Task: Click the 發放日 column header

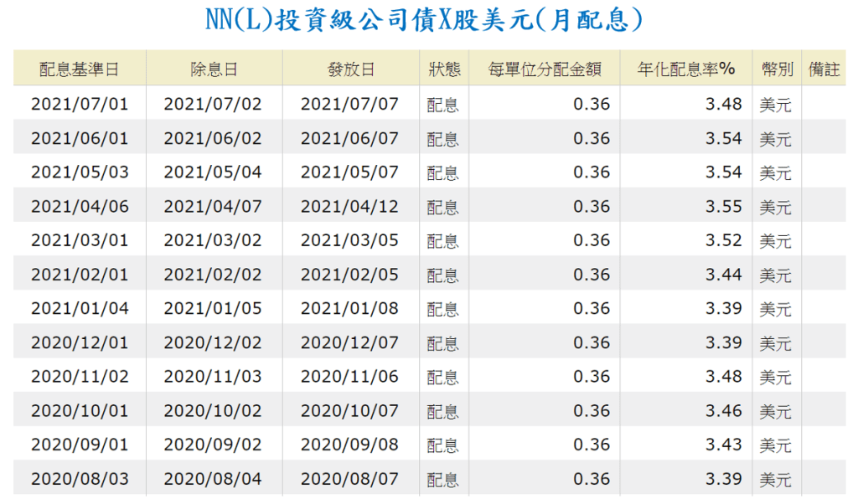Action: click(350, 69)
